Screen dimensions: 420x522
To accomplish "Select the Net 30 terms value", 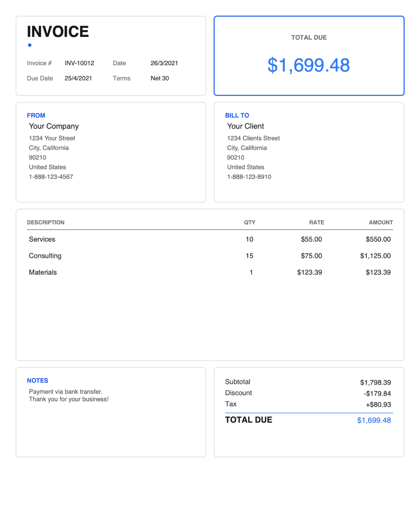I will pos(160,78).
